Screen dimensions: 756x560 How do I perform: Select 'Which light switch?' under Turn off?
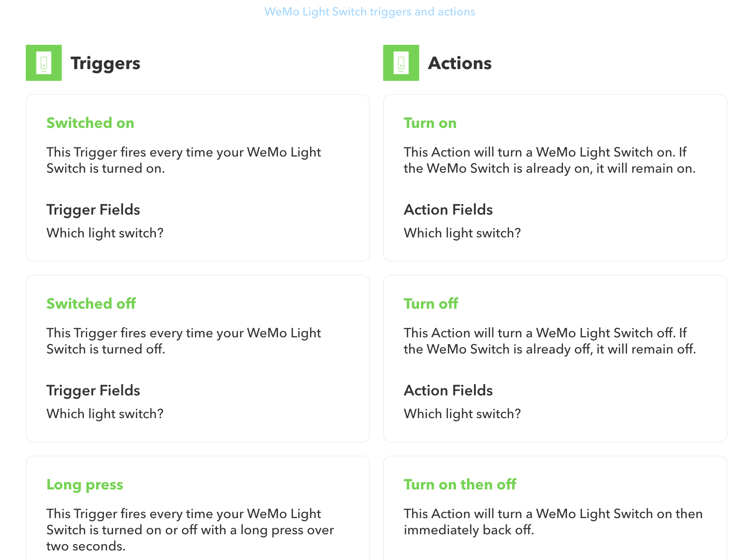pyautogui.click(x=463, y=414)
